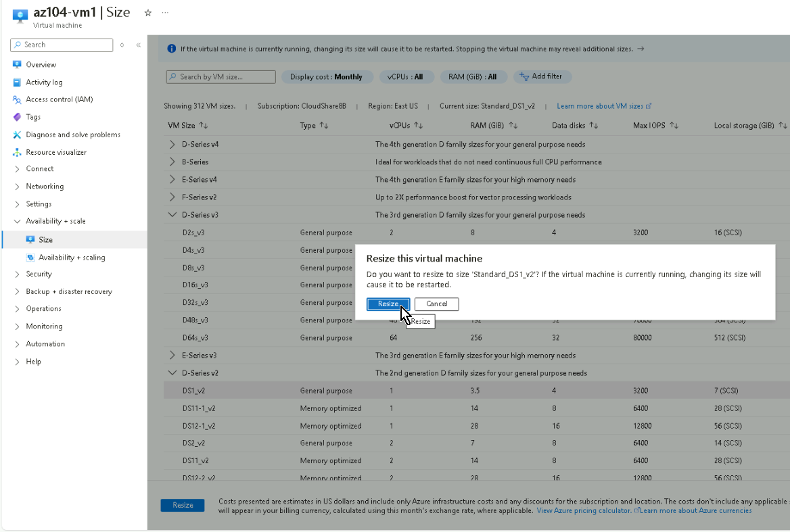The width and height of the screenshot is (790, 532).
Task: Click the Search by VM size field
Action: pyautogui.click(x=220, y=76)
